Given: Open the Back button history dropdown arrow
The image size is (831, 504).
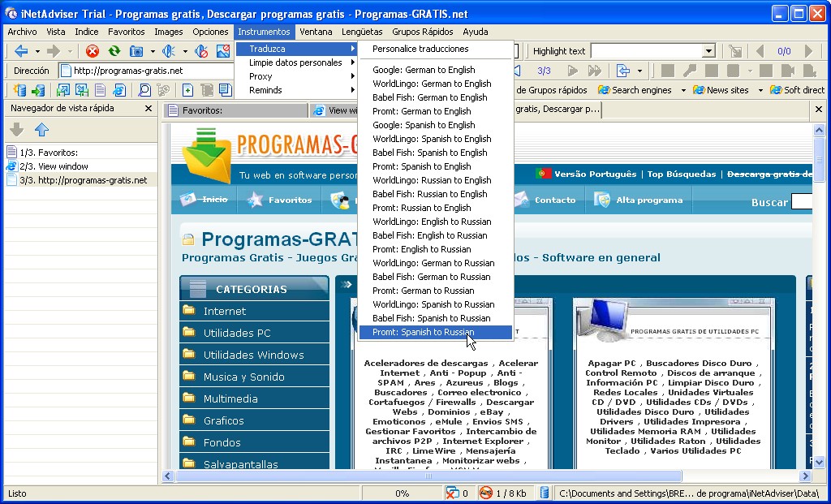Looking at the screenshot, I should [x=37, y=51].
